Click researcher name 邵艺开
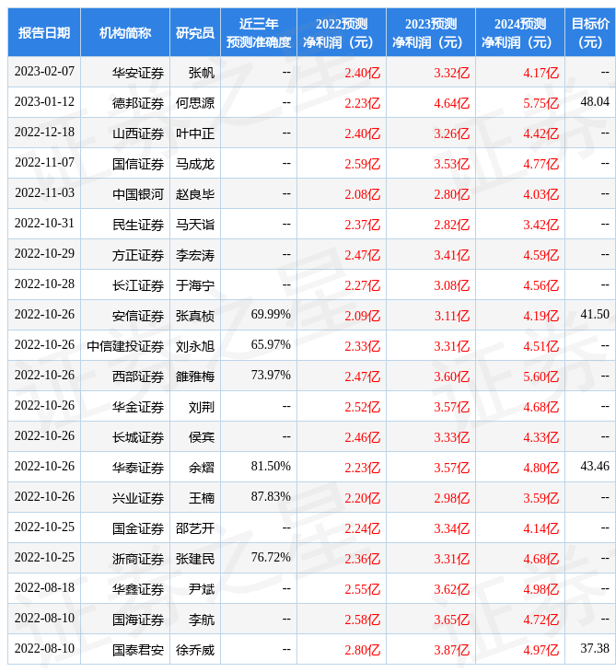Screen dimensions: 616x672 (195, 529)
